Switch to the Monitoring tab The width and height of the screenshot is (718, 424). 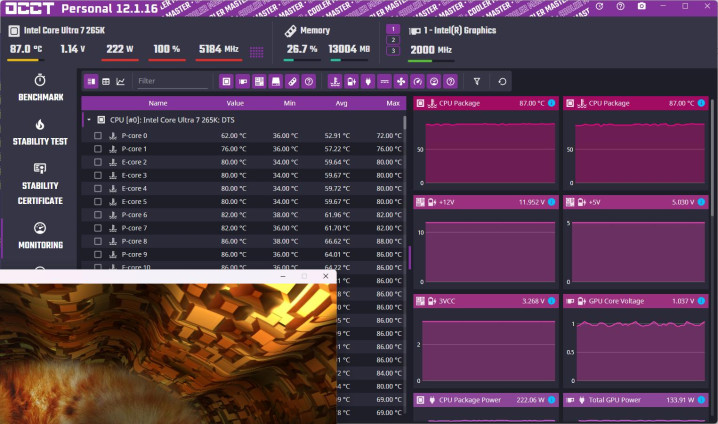[x=39, y=235]
